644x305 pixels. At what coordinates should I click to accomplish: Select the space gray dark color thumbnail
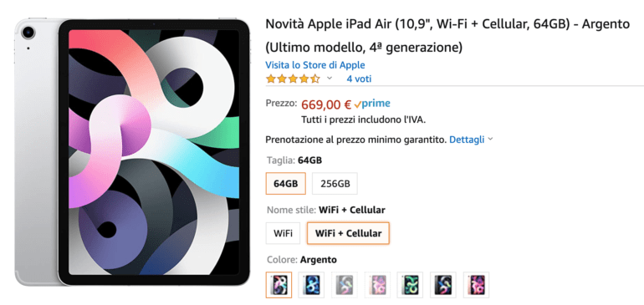[442, 284]
